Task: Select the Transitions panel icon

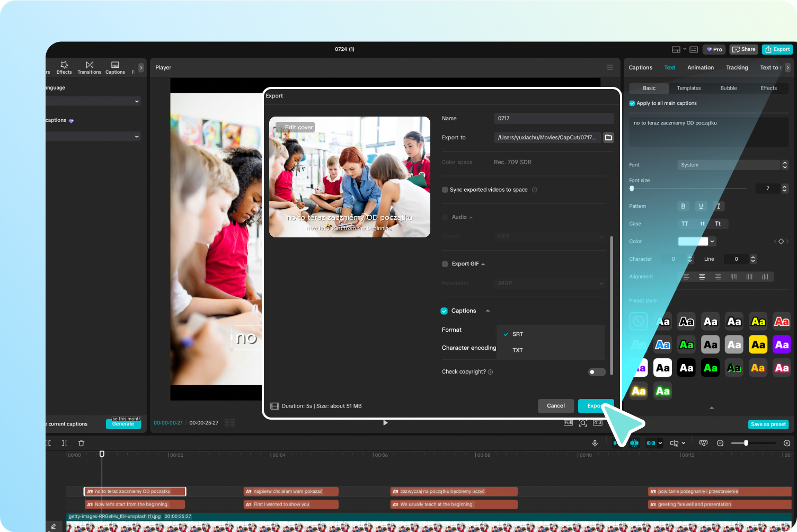Action: click(89, 67)
